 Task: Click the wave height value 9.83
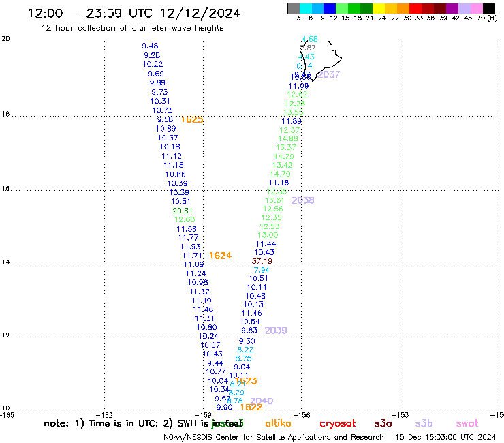(x=249, y=331)
